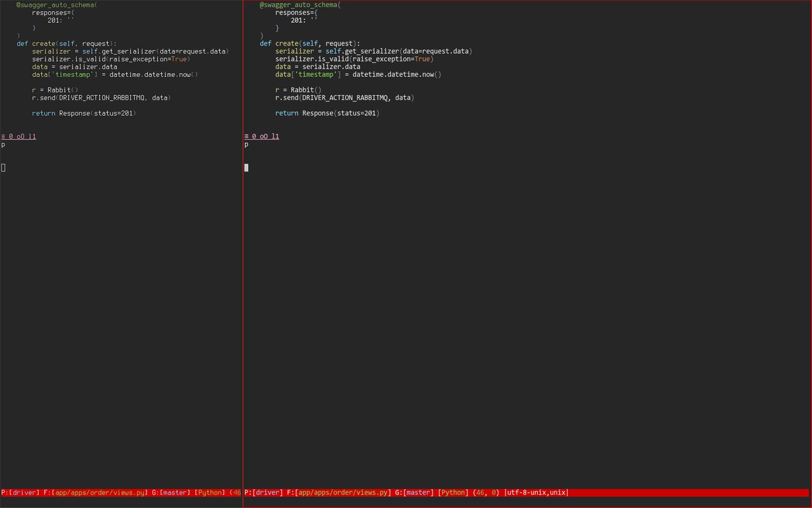Click the "201: ''" line in right pane
812x508 pixels.
click(x=304, y=20)
